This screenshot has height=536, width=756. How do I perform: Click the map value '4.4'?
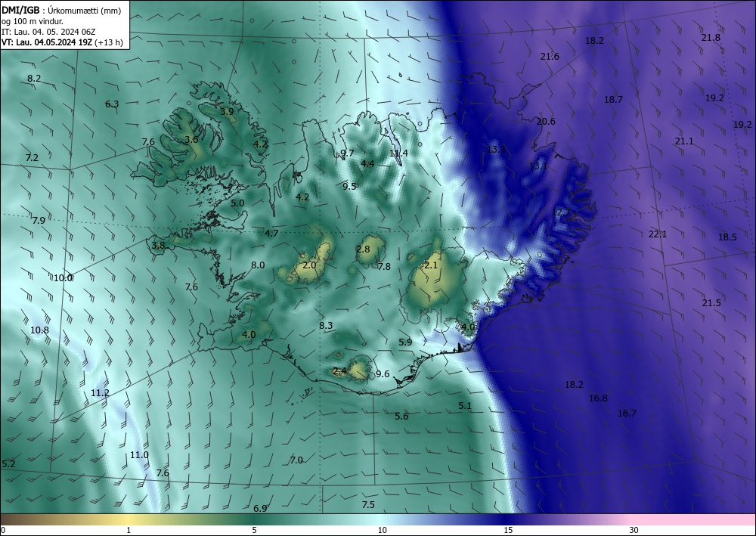367,163
